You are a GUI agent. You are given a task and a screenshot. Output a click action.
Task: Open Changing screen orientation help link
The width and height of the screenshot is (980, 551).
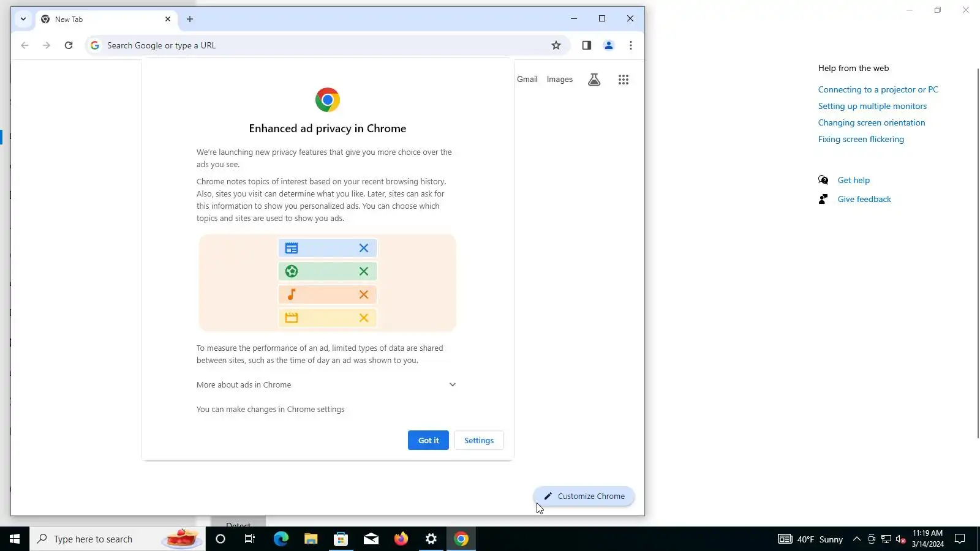(872, 122)
